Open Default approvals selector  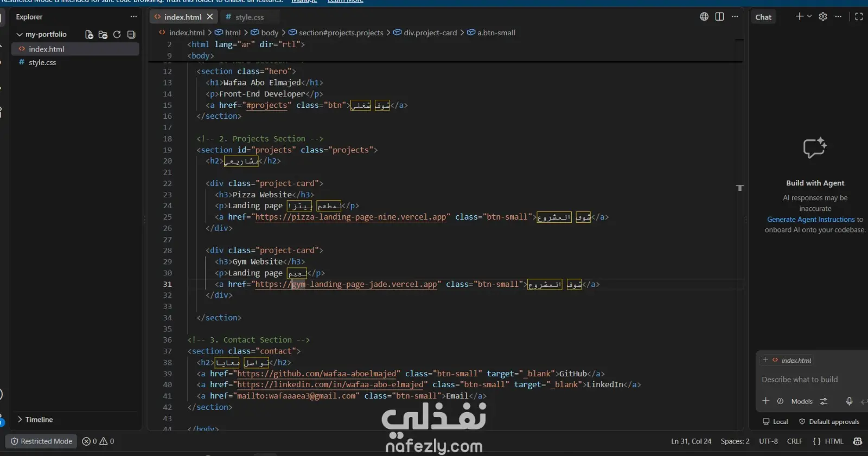[x=829, y=422]
